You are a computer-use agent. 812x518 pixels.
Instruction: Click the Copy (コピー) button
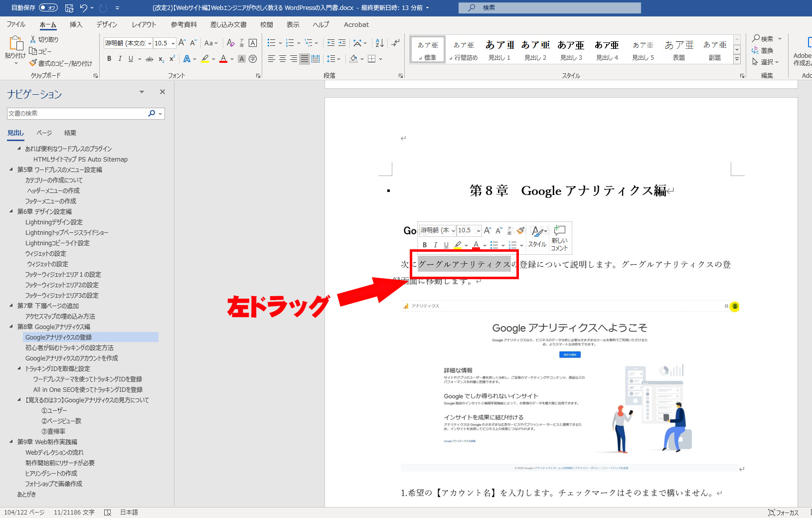coord(40,51)
